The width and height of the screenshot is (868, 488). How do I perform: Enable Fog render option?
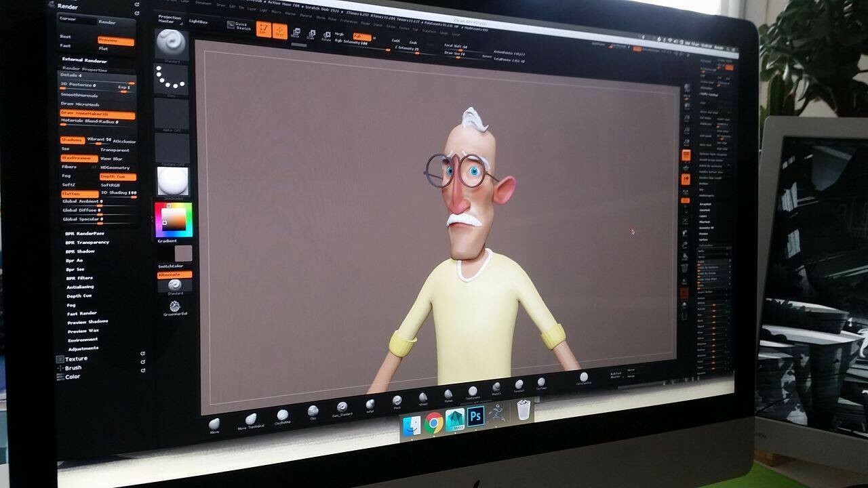(x=66, y=176)
